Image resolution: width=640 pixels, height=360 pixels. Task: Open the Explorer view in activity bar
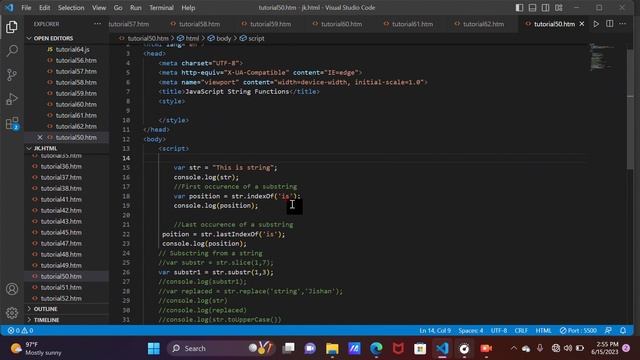pyautogui.click(x=12, y=27)
